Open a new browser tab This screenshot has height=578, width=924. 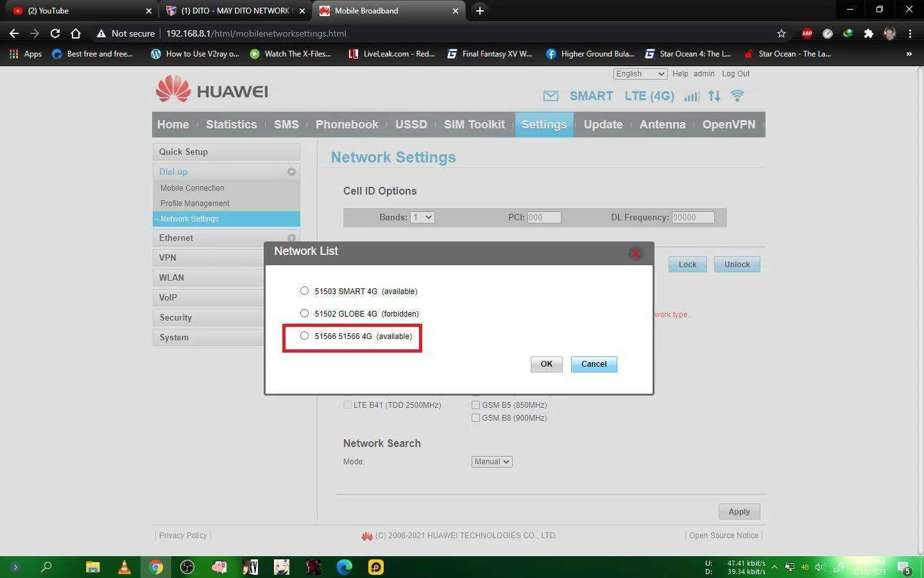pyautogui.click(x=479, y=11)
